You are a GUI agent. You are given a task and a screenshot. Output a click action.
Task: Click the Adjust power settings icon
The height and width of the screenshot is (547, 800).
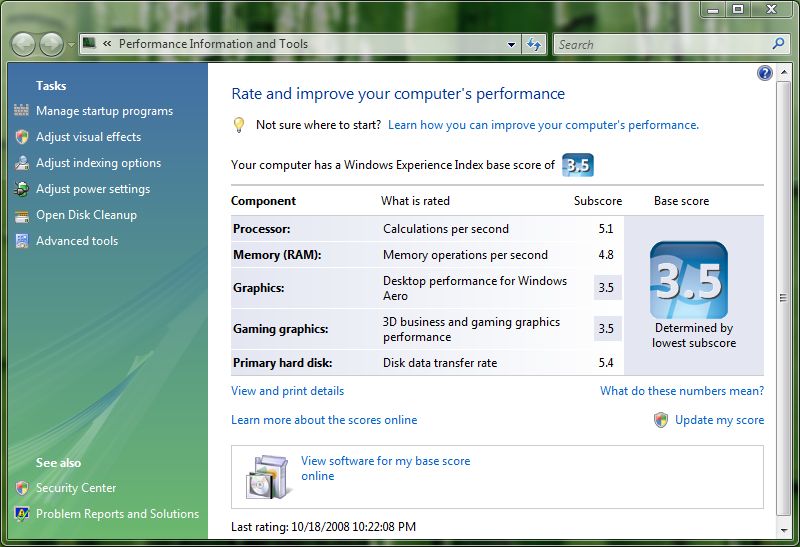(21, 189)
